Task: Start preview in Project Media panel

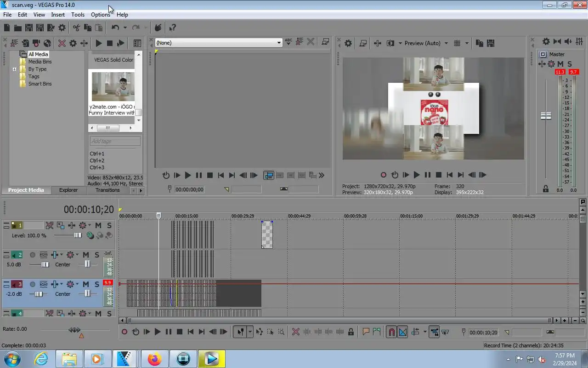Action: [x=98, y=43]
